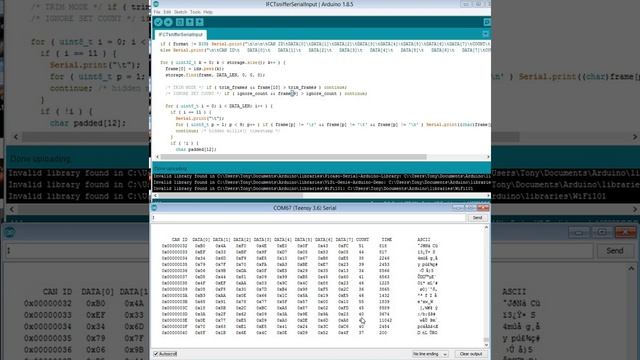Create a new sketch with New icon

point(180,22)
